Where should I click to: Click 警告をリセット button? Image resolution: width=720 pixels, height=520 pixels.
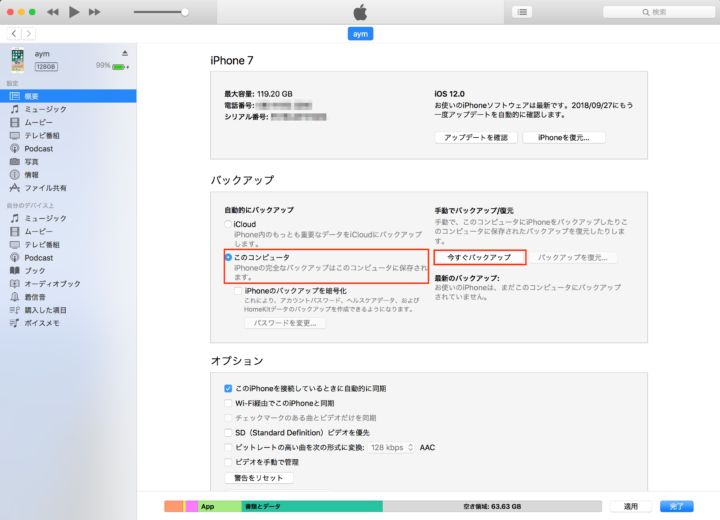click(x=259, y=478)
